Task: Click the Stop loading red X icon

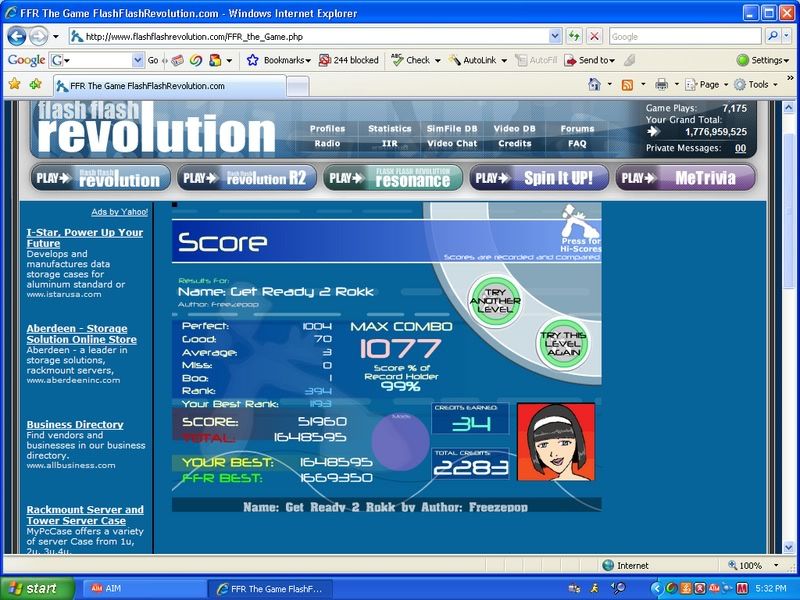Action: pyautogui.click(x=594, y=36)
